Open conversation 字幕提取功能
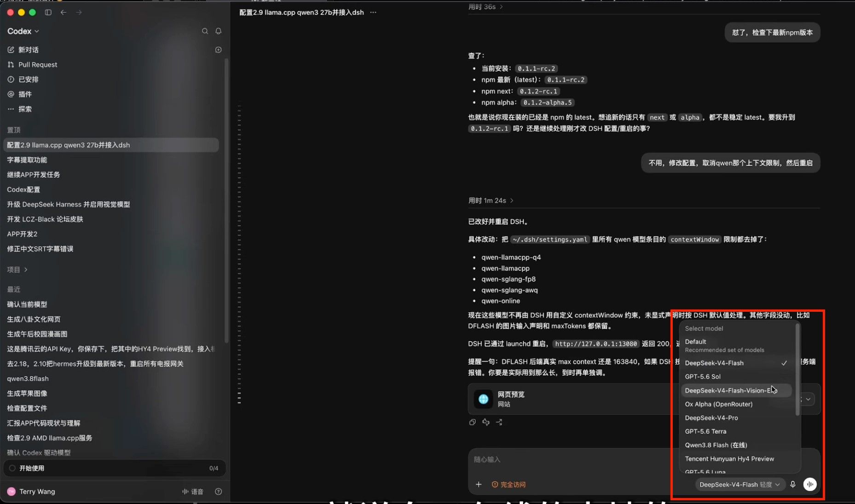The height and width of the screenshot is (504, 855). pos(110,160)
